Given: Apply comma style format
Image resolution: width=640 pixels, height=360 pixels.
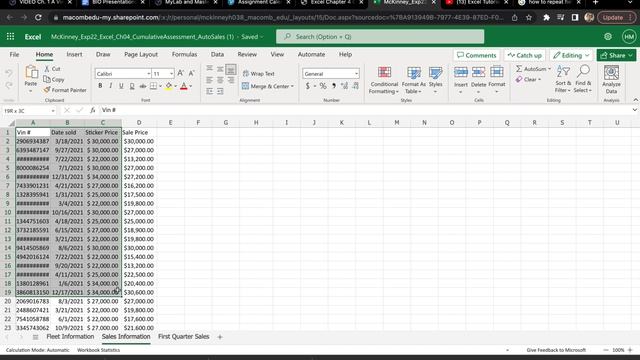Looking at the screenshot, I should [334, 86].
